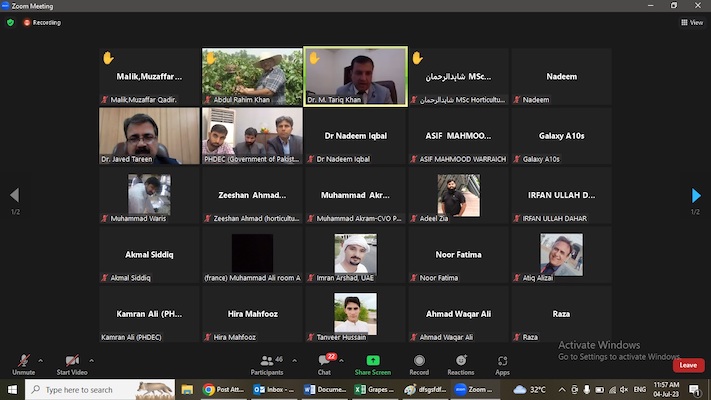
Task: Open the Reactions menu
Action: pos(461,361)
